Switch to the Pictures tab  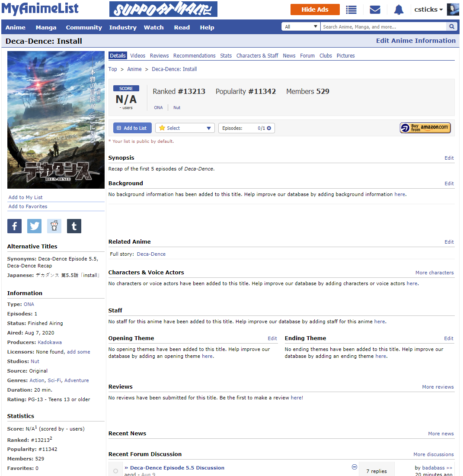coord(346,55)
